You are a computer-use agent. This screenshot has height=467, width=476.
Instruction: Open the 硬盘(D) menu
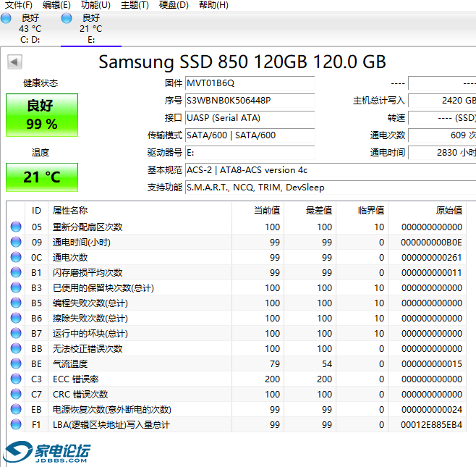[174, 5]
